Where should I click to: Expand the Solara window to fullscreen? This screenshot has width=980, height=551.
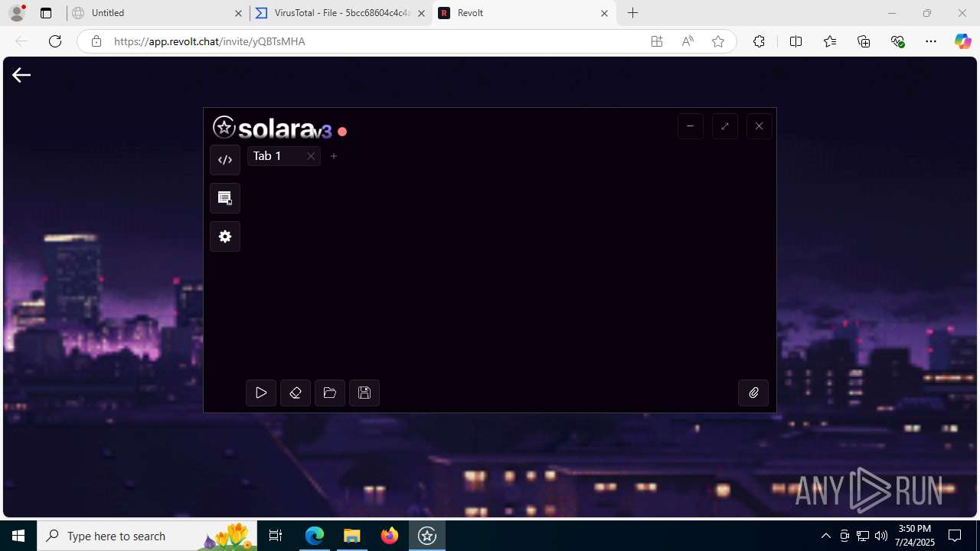(x=725, y=126)
